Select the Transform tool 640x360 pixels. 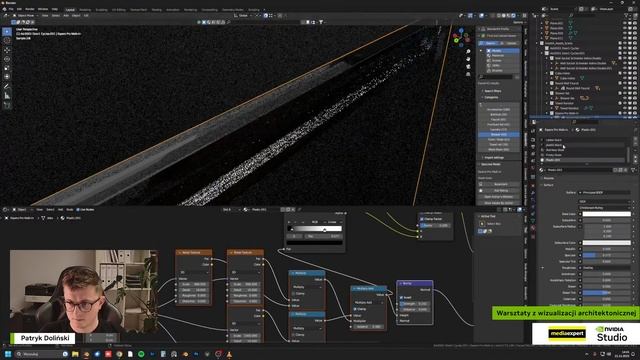coord(7,77)
